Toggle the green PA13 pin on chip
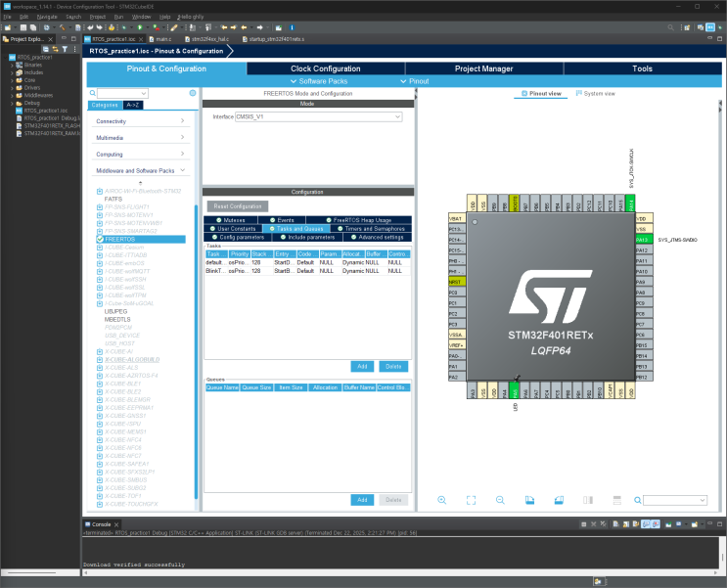 [x=644, y=240]
